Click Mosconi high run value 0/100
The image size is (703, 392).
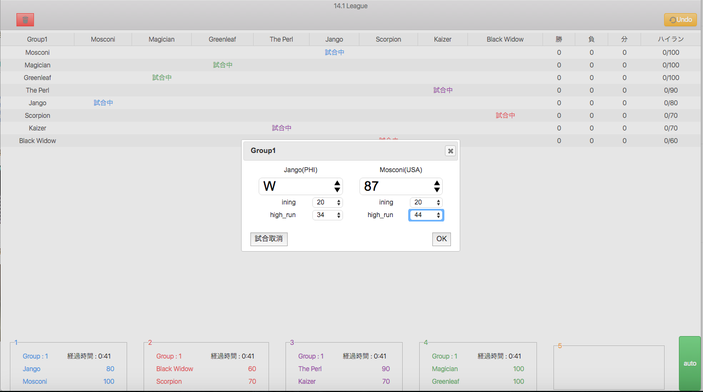pos(671,52)
